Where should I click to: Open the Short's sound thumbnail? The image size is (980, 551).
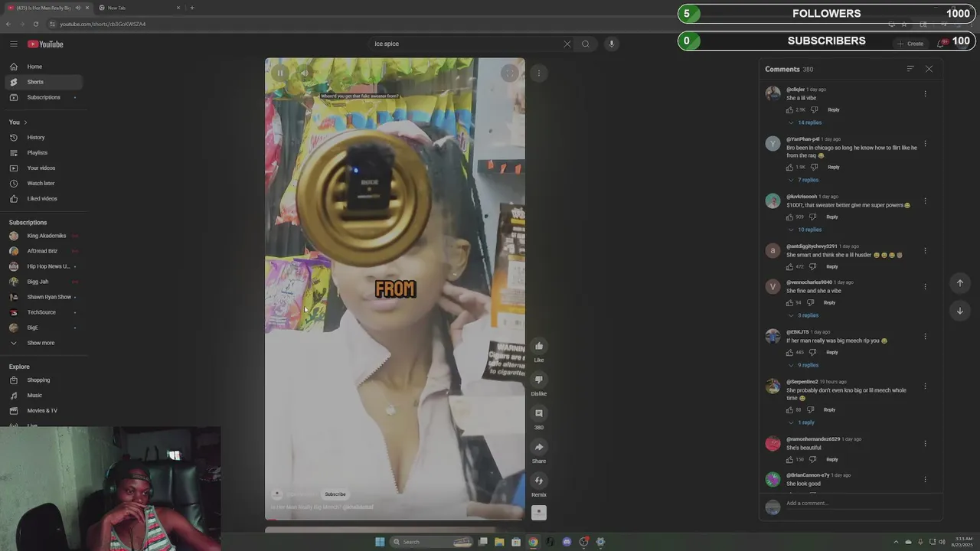click(x=539, y=513)
